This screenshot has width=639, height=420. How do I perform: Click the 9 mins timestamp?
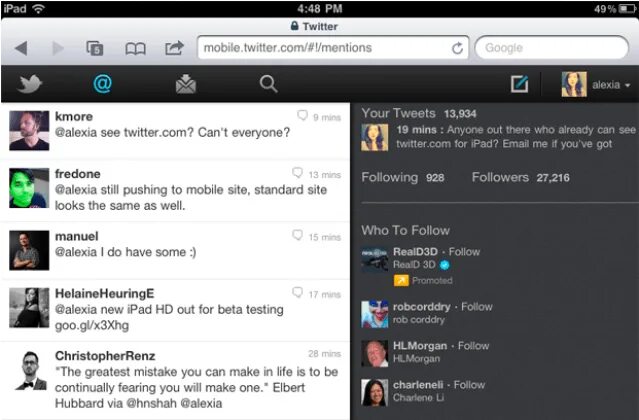coord(327,118)
